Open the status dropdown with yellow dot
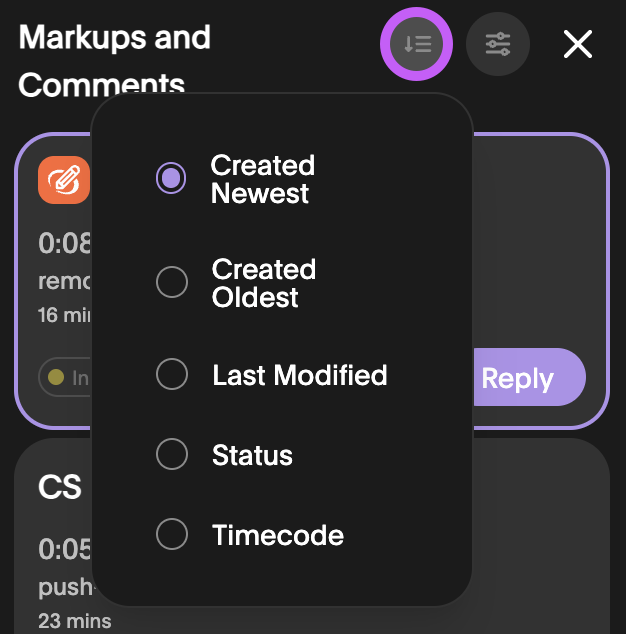 (x=65, y=377)
